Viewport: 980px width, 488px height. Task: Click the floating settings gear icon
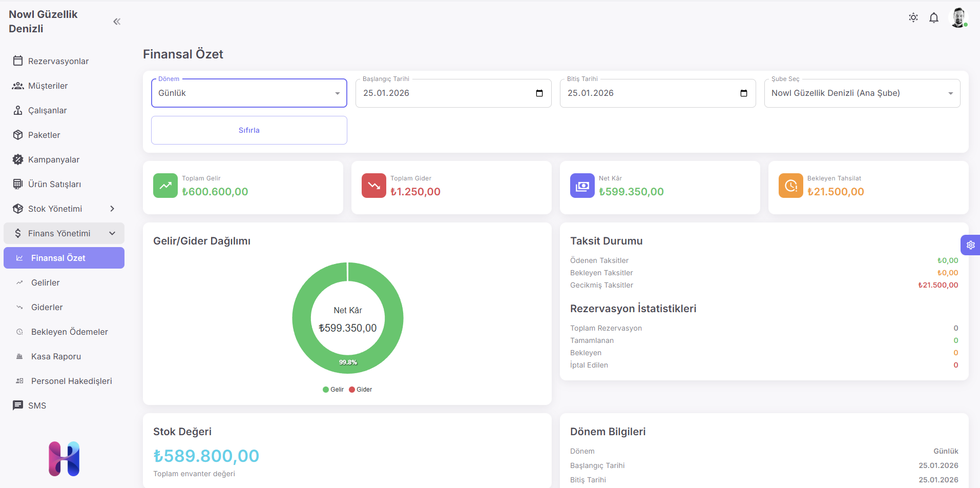click(x=970, y=245)
